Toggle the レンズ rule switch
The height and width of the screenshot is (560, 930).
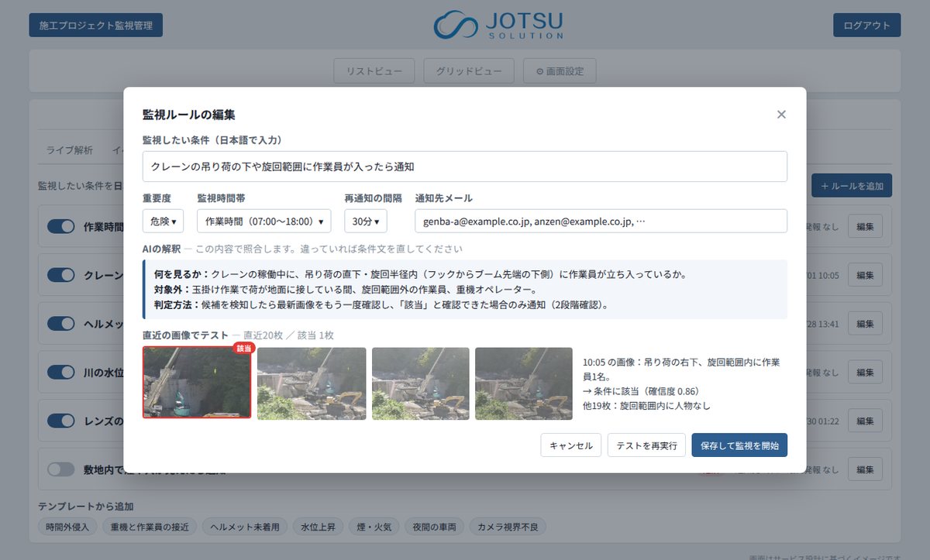click(x=61, y=421)
